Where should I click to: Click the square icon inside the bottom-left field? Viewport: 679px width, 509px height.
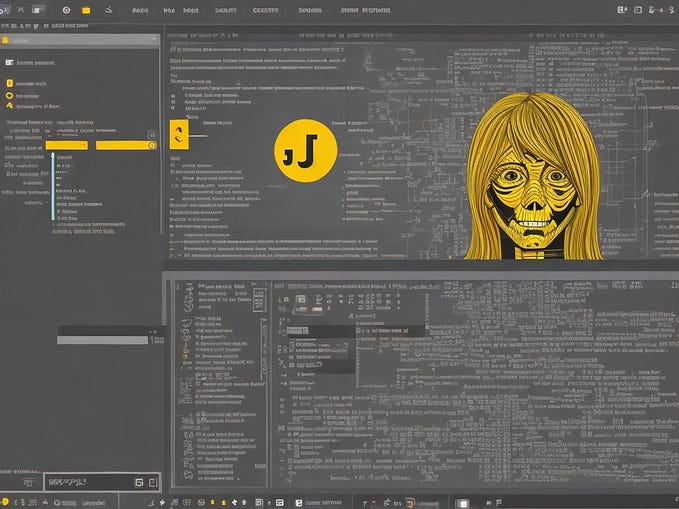139,482
